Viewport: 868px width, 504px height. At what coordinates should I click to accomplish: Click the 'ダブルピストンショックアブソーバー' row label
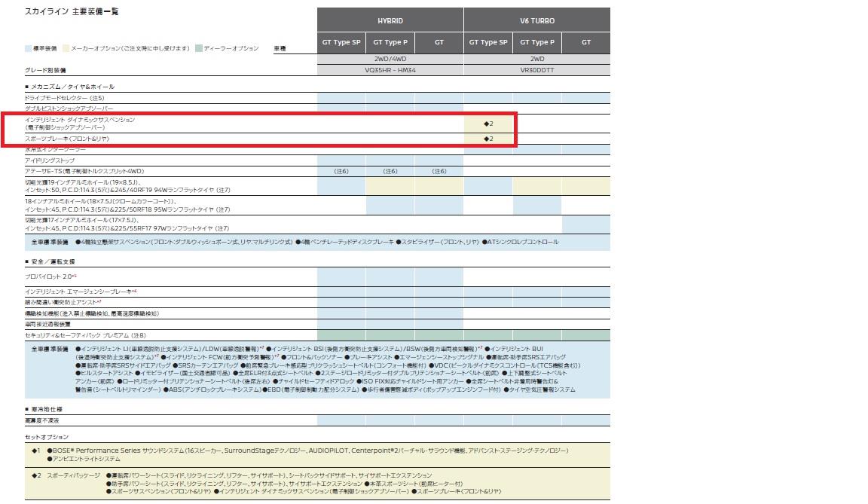69,108
